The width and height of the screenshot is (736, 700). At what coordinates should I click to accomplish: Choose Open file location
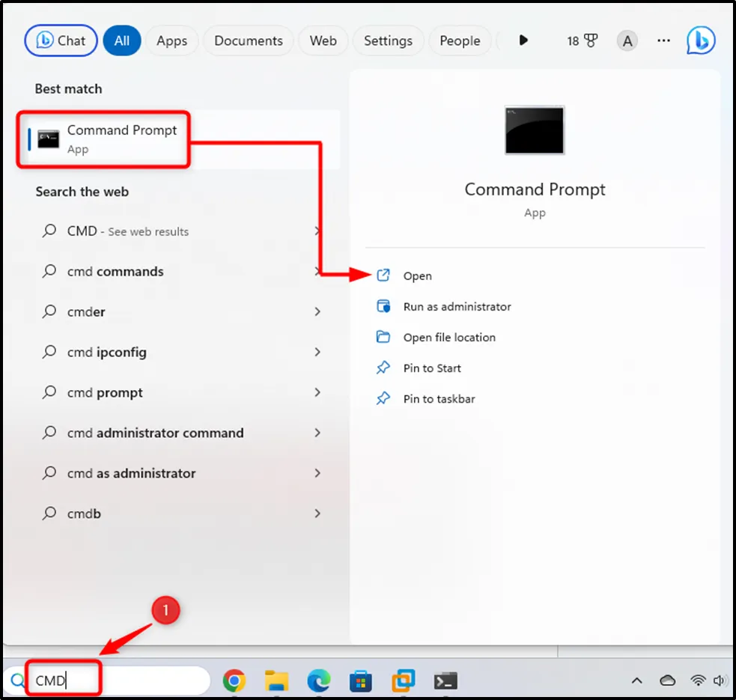[x=449, y=337]
